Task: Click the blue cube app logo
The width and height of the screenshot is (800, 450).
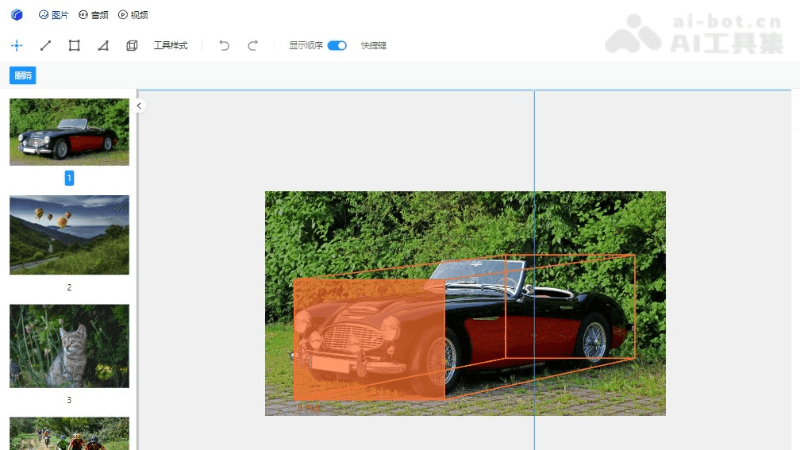Action: click(x=17, y=15)
